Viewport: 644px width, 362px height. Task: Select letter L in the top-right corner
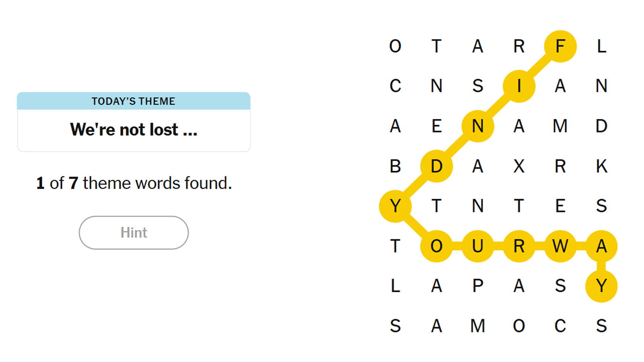coord(601,46)
